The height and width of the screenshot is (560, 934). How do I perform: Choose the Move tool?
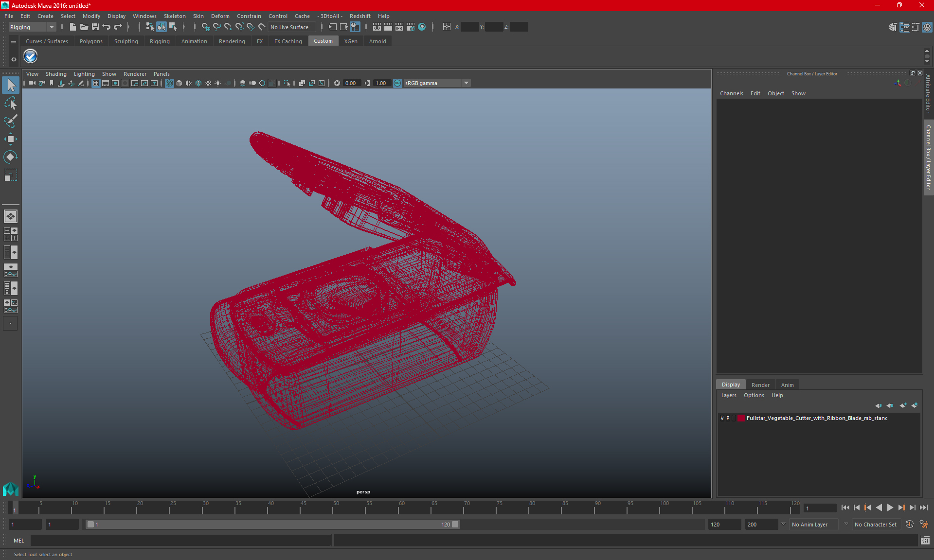click(x=11, y=139)
